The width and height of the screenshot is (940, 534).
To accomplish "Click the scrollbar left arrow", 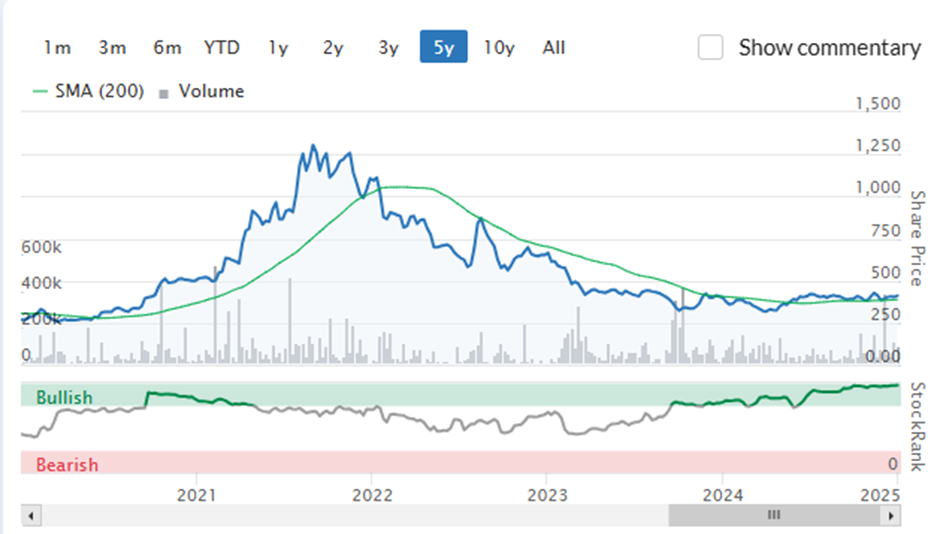I will [31, 515].
